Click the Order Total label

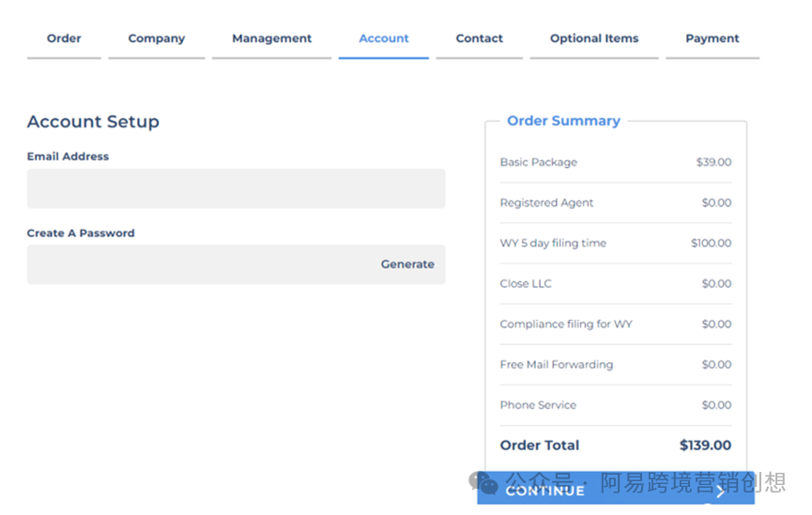point(540,446)
